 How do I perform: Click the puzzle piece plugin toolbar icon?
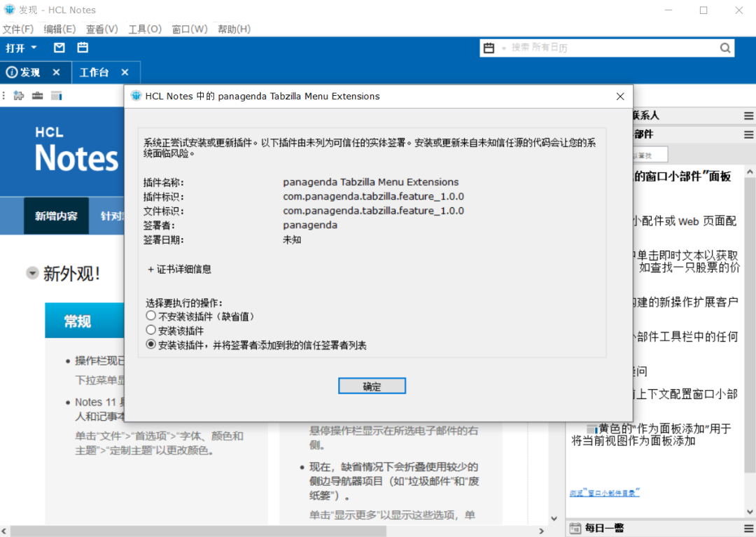click(19, 95)
